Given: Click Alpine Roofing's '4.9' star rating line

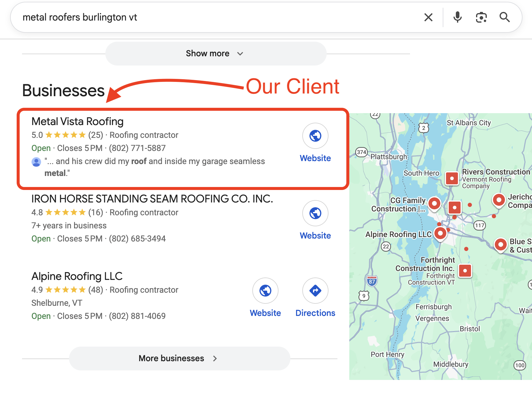Looking at the screenshot, I should click(x=105, y=290).
